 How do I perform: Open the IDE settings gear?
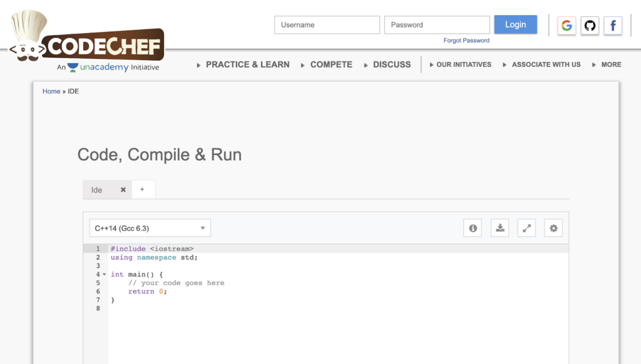pos(553,228)
